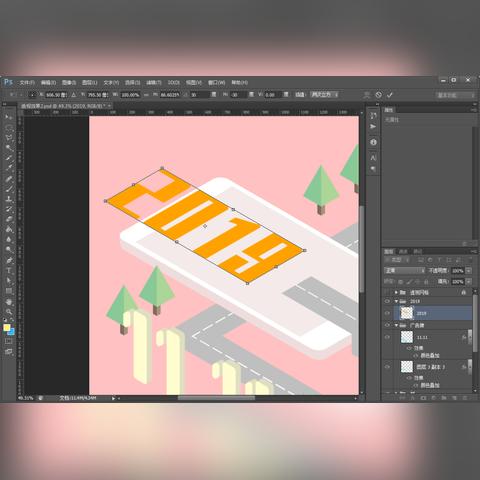Select the History Brush tool

point(9,209)
